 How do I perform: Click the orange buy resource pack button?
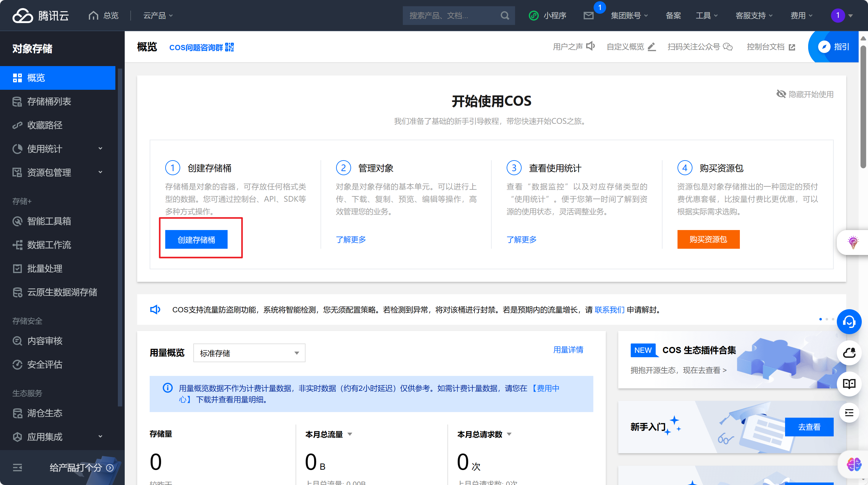pyautogui.click(x=708, y=239)
